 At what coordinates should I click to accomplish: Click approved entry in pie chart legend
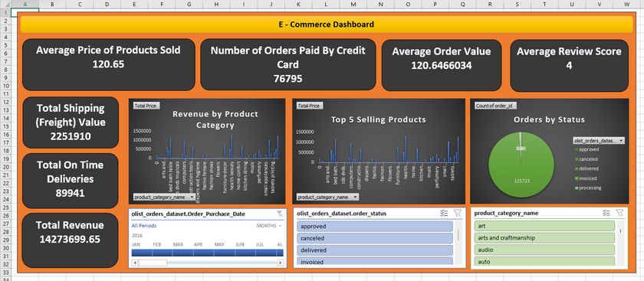click(587, 150)
